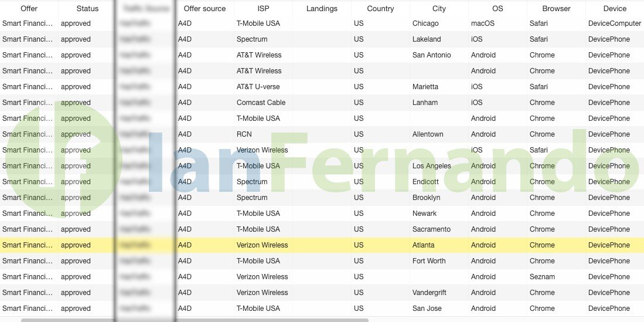Select the Comcast Cable ISP cell
The image size is (644, 322).
[x=261, y=103]
